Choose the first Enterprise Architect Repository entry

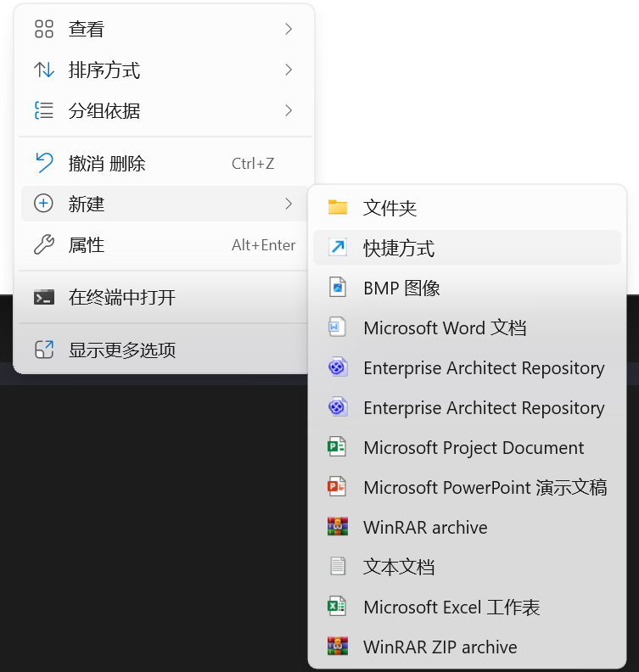click(484, 367)
